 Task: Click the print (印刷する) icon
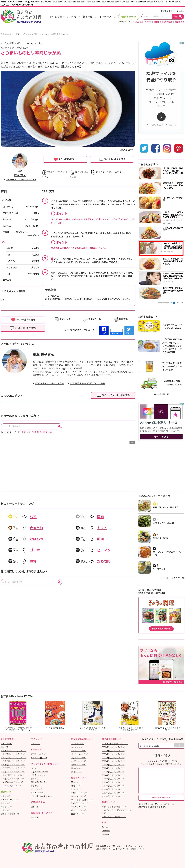click(x=116, y=319)
